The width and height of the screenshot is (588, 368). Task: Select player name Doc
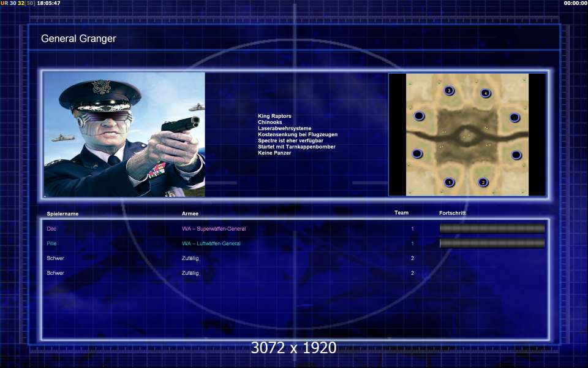51,229
